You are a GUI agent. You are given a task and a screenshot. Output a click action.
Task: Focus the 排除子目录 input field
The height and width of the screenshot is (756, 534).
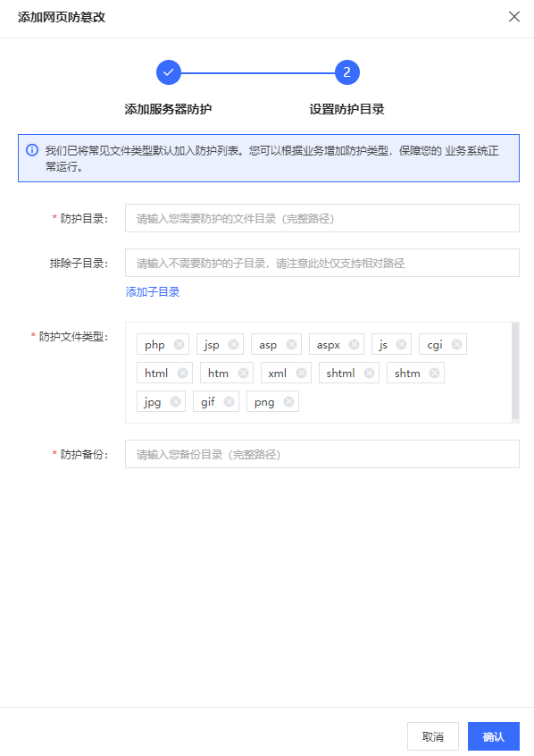click(x=322, y=263)
